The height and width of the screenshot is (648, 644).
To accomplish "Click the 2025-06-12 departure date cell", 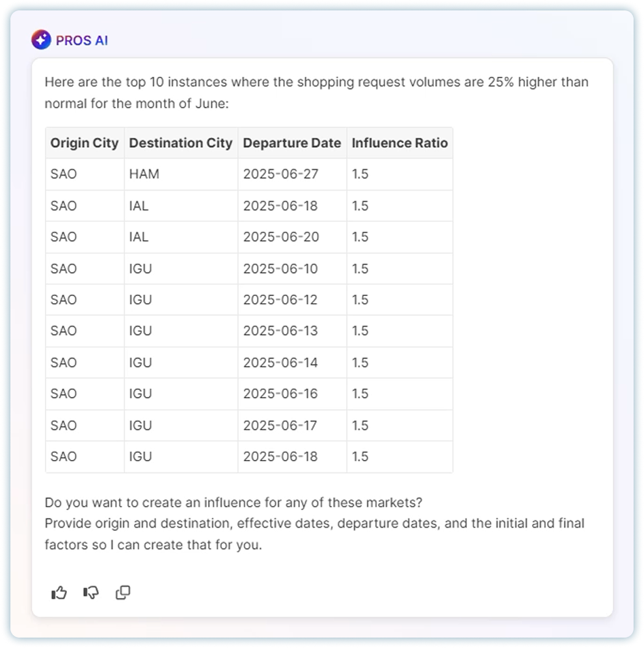I will point(292,300).
